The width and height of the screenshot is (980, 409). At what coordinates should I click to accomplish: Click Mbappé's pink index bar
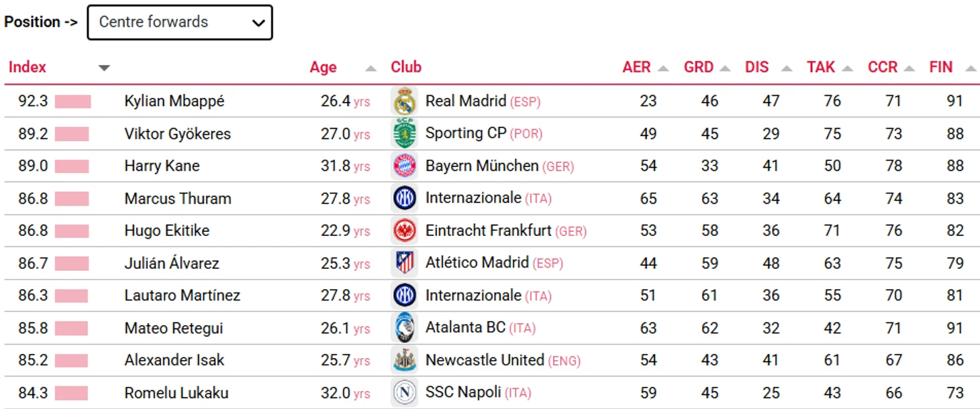click(x=72, y=102)
